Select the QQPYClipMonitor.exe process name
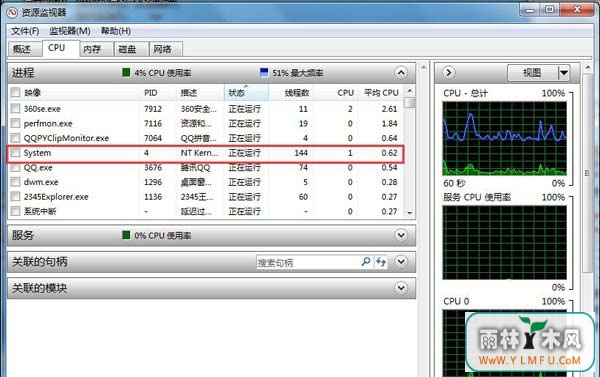 point(66,138)
